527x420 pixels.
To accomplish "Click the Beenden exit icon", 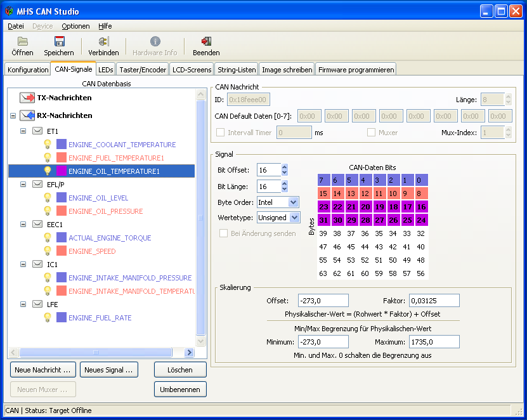I will click(x=206, y=42).
